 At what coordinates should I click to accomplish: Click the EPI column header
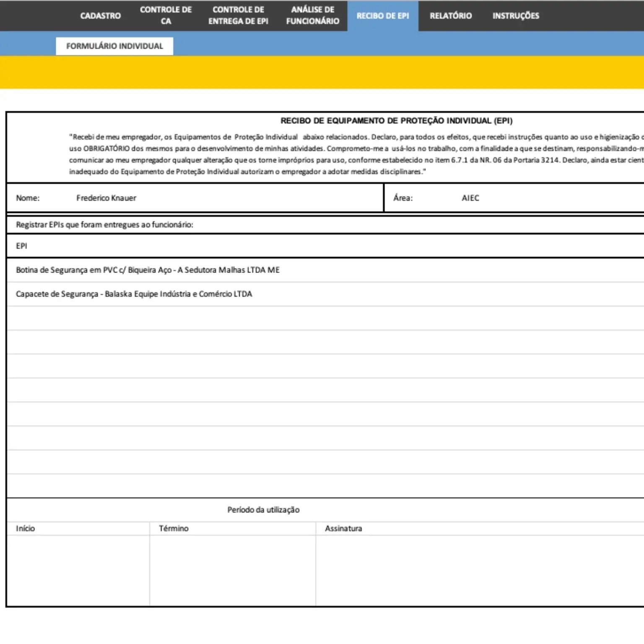(21, 246)
